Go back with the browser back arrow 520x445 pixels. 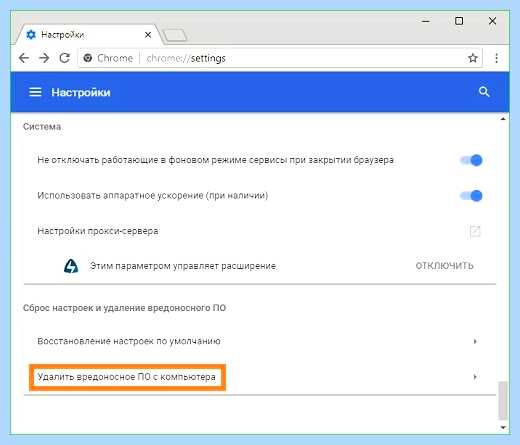(24, 58)
